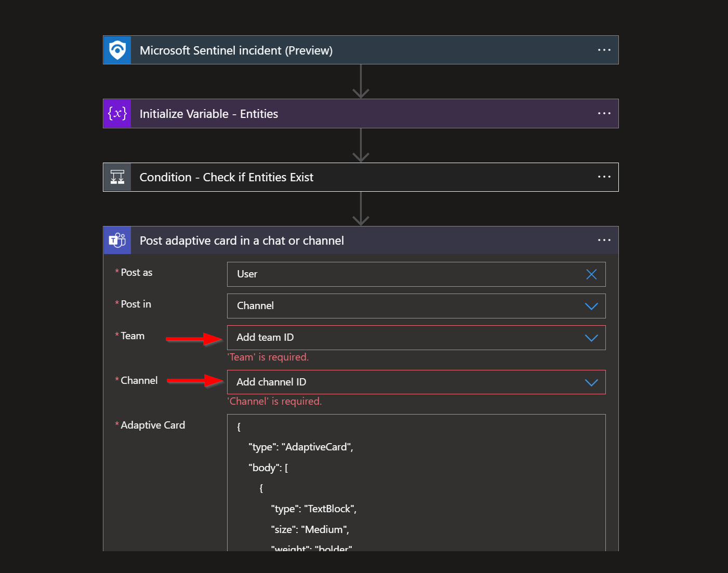The image size is (728, 573).
Task: Click the Adaptive Card field label
Action: pos(153,425)
